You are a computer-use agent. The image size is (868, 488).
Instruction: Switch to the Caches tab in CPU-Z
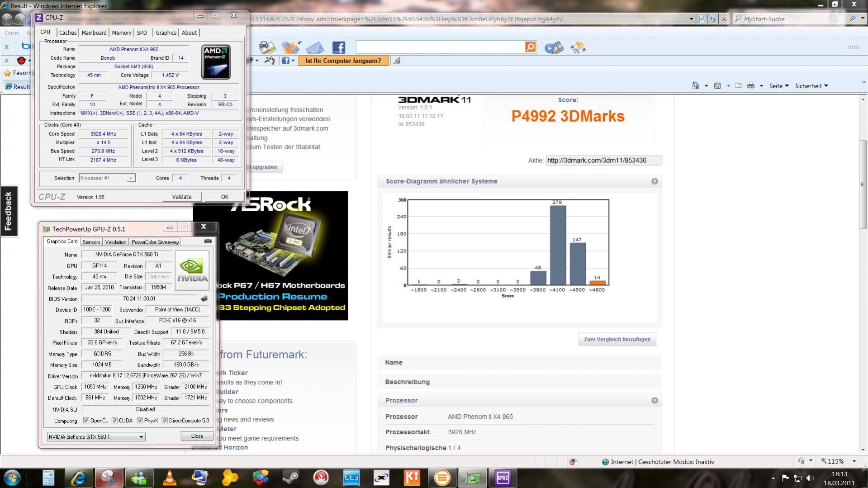(x=68, y=33)
